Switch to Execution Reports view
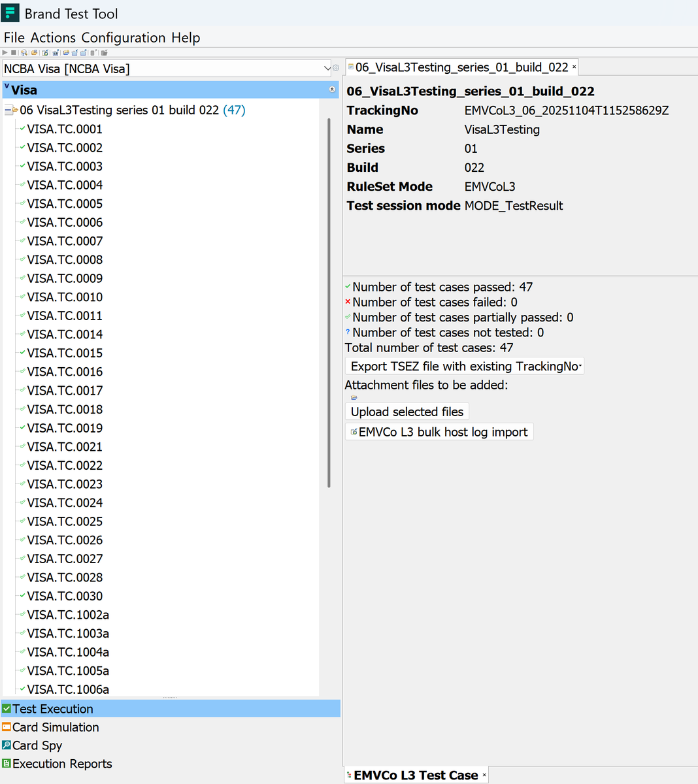 tap(170, 763)
